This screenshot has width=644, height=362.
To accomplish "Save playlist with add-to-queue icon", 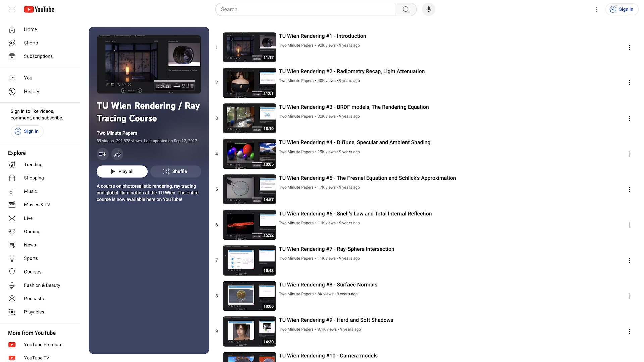I will (x=103, y=154).
